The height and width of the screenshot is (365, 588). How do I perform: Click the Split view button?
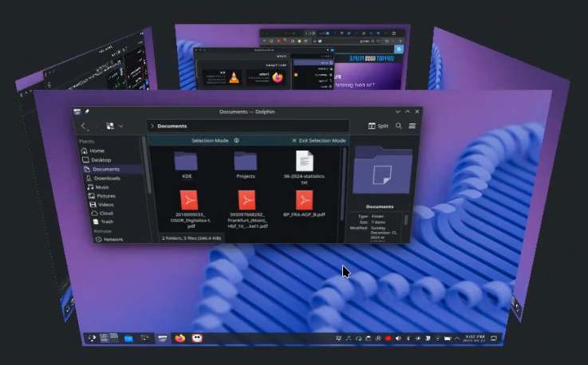pos(378,126)
